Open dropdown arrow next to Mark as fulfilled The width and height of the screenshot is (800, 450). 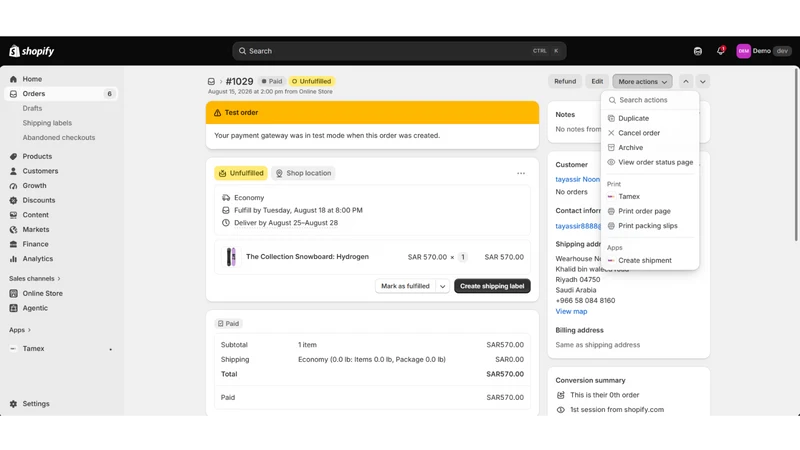pos(442,286)
